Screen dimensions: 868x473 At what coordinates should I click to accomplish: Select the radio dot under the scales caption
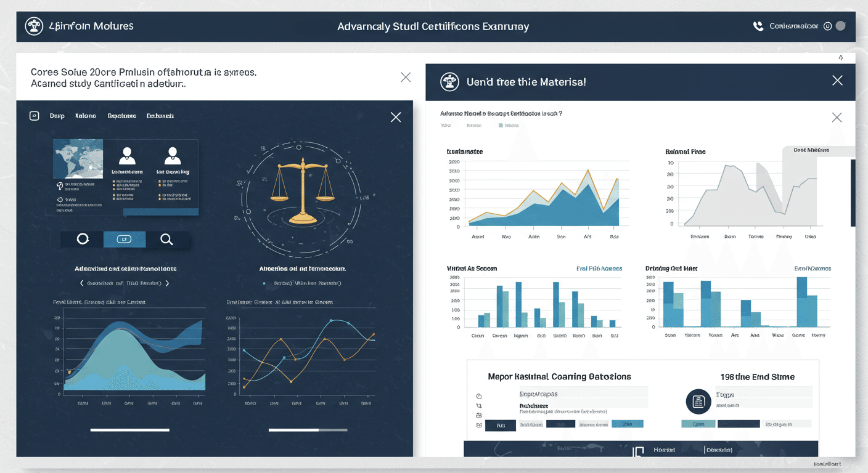pyautogui.click(x=264, y=283)
